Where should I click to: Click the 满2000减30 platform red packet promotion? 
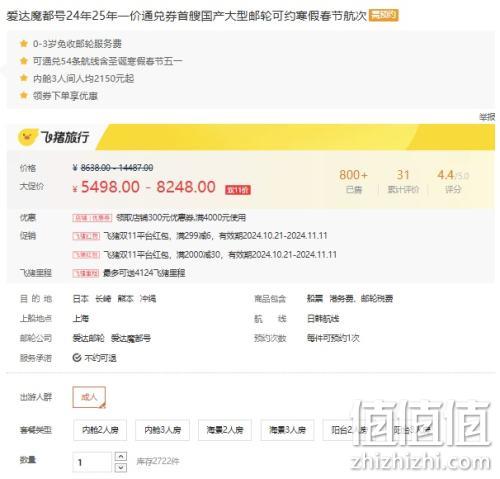pyautogui.click(x=220, y=255)
